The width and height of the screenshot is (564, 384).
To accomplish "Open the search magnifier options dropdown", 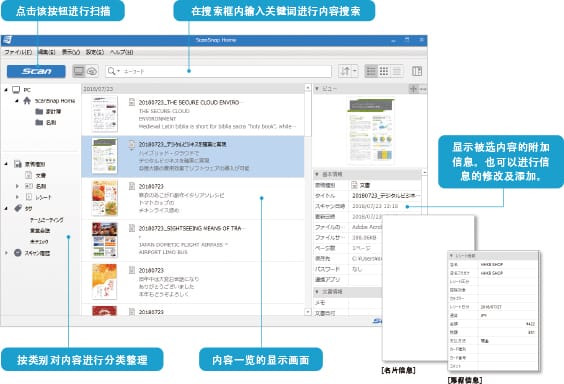I will [114, 71].
